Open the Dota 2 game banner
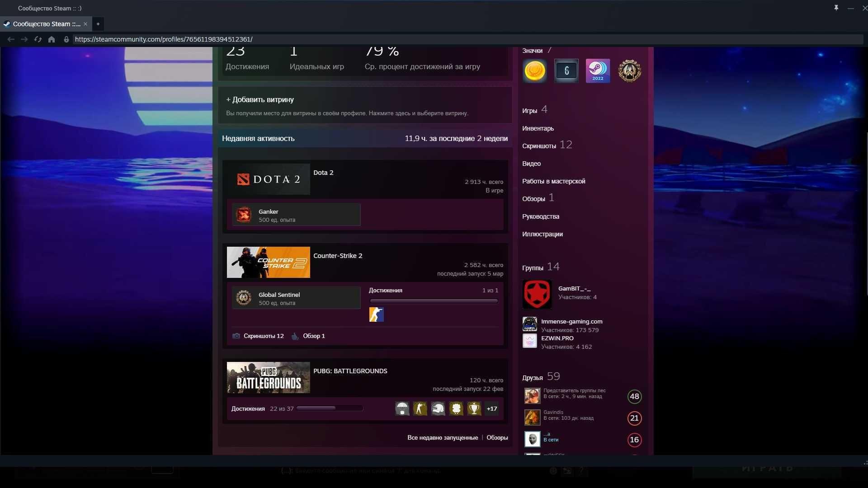This screenshot has width=868, height=488. (x=269, y=179)
